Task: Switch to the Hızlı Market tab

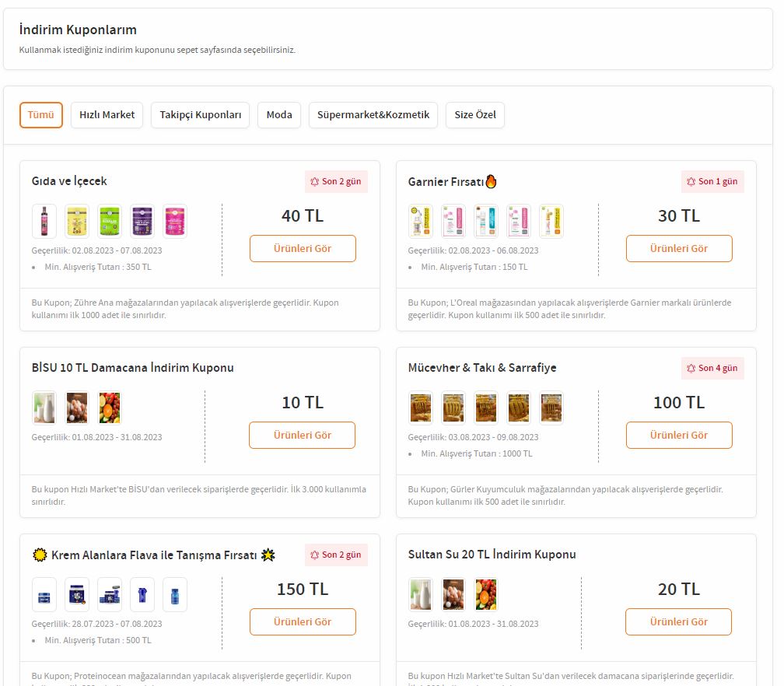Action: tap(107, 115)
